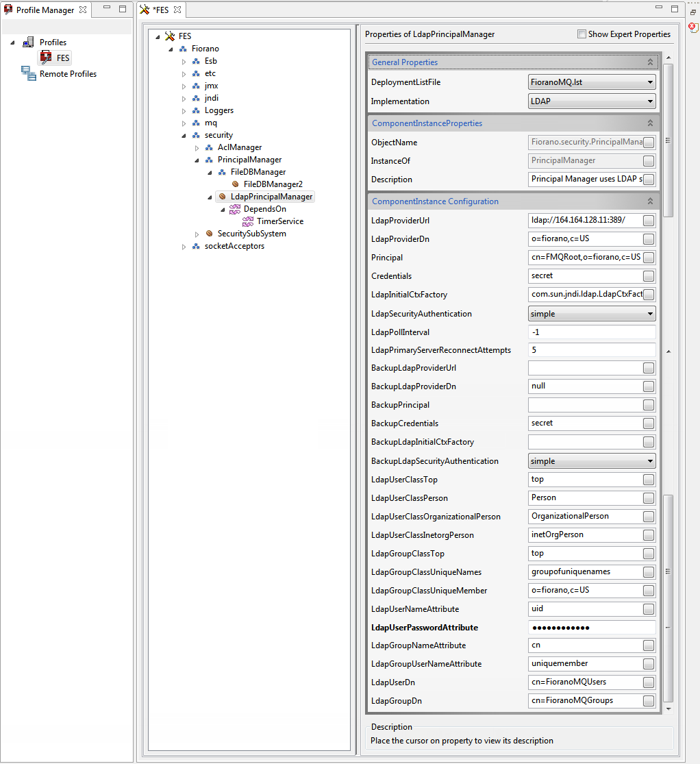The image size is (700, 764).
Task: Click the FileDBManager2 component icon
Action: [236, 184]
